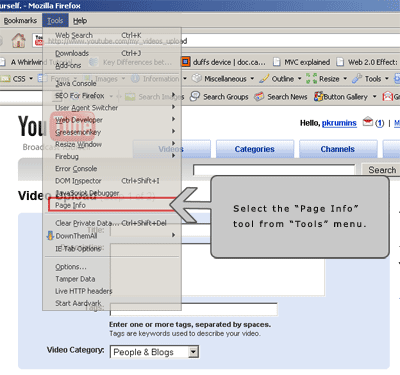Viewport: 400px width, 375px height.
Task: Expand DownThemAll submenu
Action: click(112, 236)
